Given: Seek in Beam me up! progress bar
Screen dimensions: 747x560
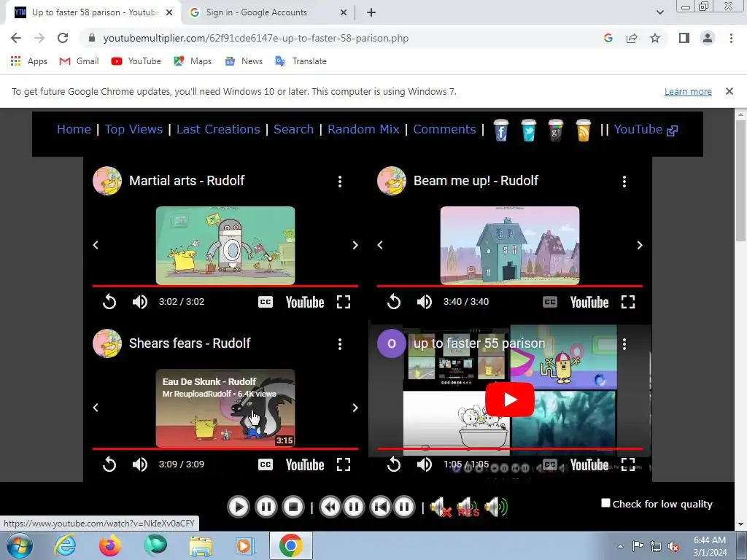Looking at the screenshot, I should (x=510, y=286).
